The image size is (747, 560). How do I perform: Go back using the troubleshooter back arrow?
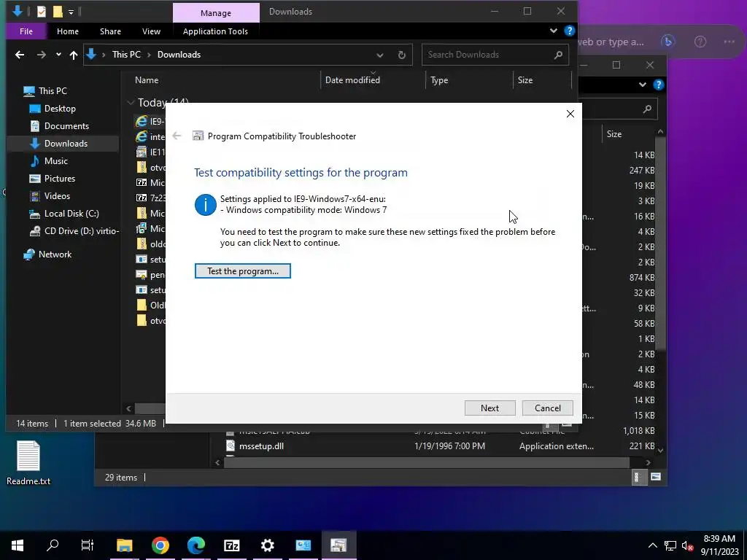tap(177, 136)
